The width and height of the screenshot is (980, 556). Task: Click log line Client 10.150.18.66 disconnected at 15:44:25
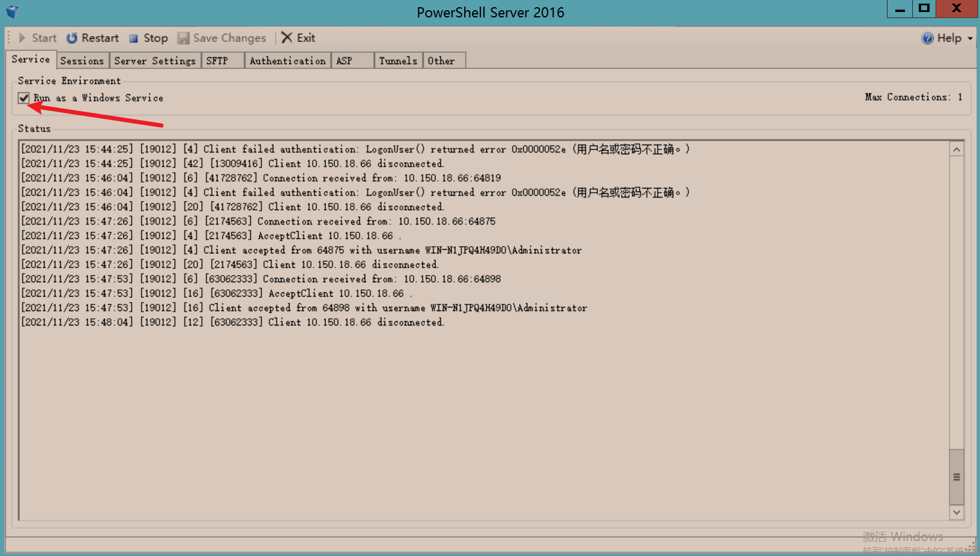(x=232, y=163)
